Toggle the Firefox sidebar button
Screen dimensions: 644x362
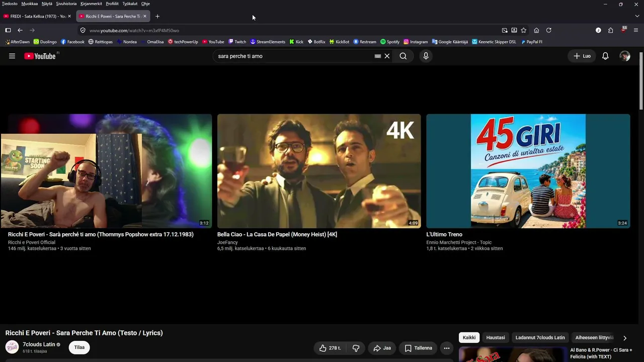[8, 30]
